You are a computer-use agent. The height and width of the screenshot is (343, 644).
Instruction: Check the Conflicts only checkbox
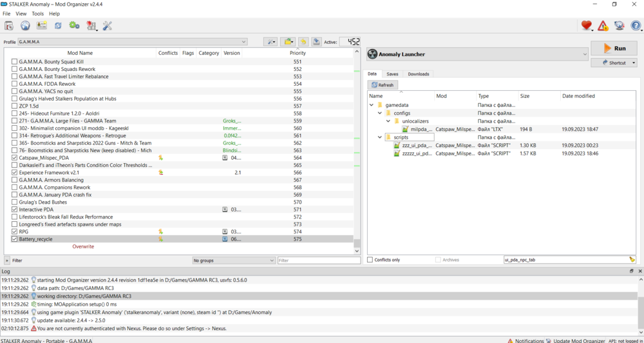pyautogui.click(x=370, y=260)
